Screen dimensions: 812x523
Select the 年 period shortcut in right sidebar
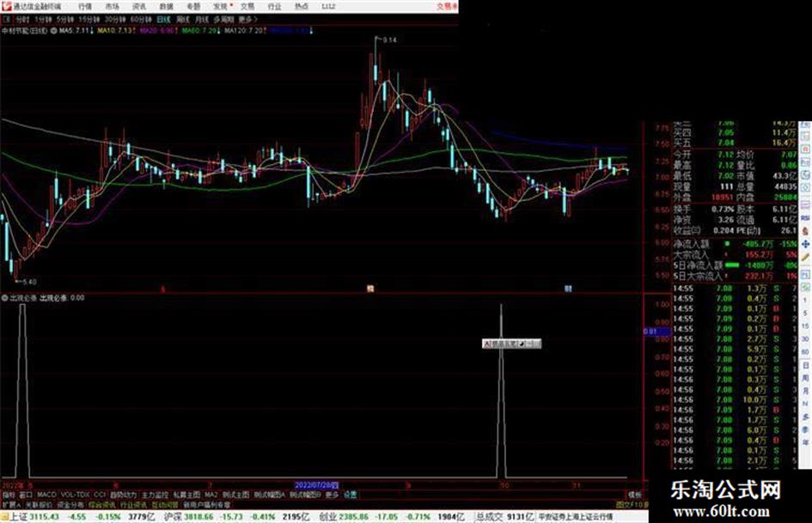(805, 443)
